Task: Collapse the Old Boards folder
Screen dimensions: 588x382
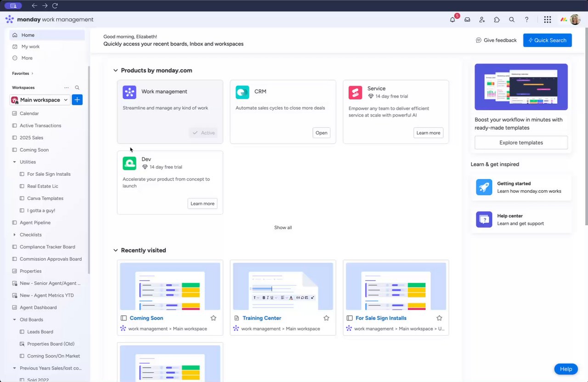Action: 15,320
